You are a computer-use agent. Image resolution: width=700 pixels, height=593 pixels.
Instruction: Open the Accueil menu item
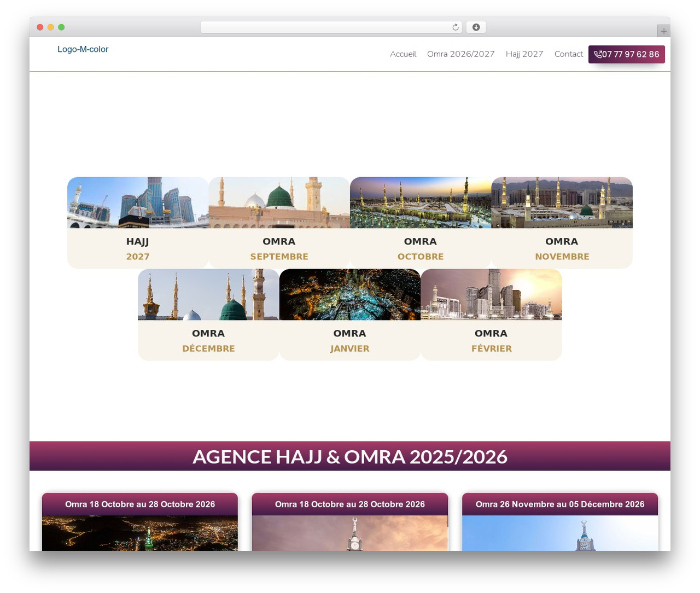click(x=403, y=54)
